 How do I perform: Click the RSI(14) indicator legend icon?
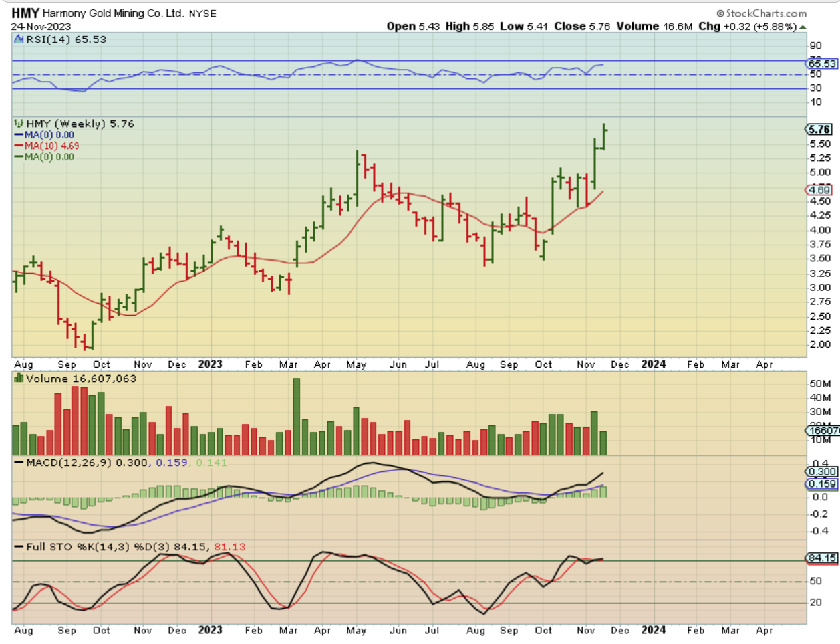tap(19, 40)
